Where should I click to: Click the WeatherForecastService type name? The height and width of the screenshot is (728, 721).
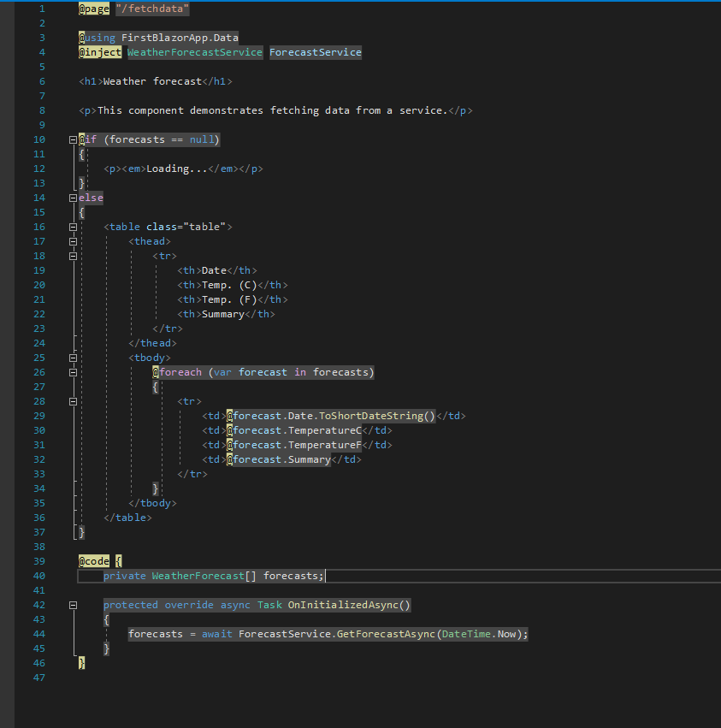tap(195, 52)
